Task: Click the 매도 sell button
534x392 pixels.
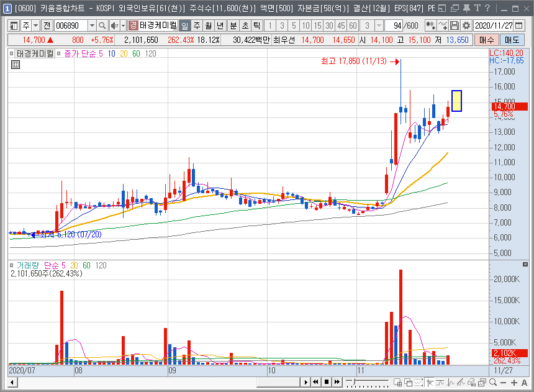Action: pyautogui.click(x=512, y=40)
